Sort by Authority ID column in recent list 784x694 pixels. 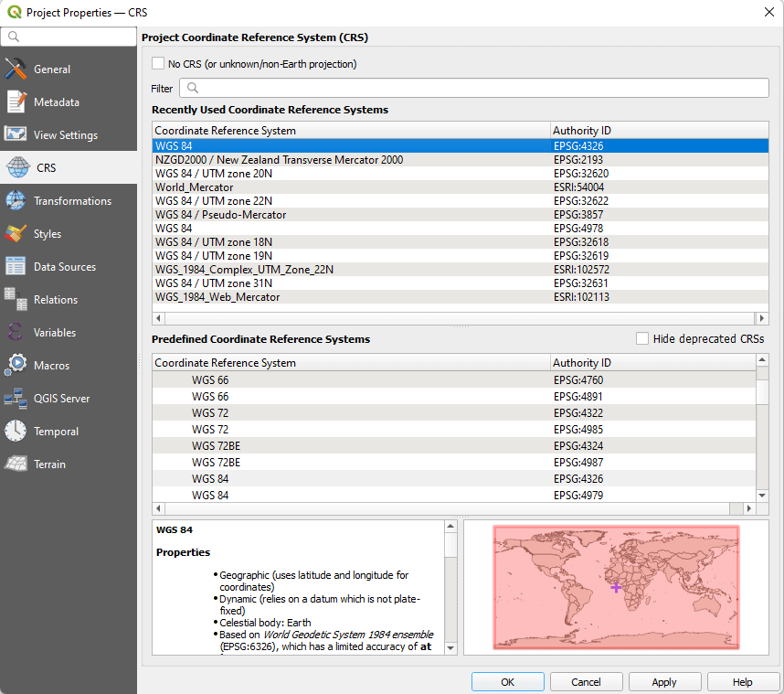(x=653, y=131)
